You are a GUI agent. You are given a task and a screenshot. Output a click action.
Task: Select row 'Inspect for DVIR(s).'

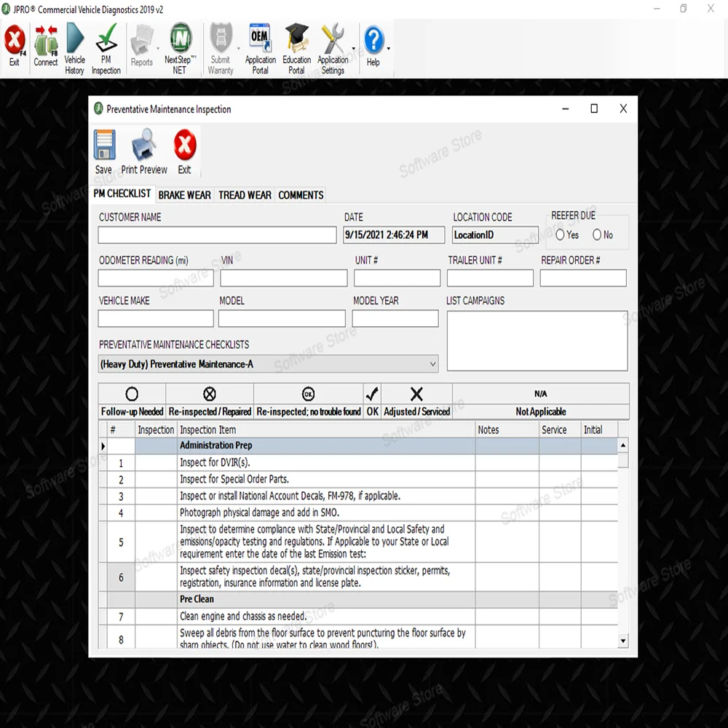coord(358,462)
